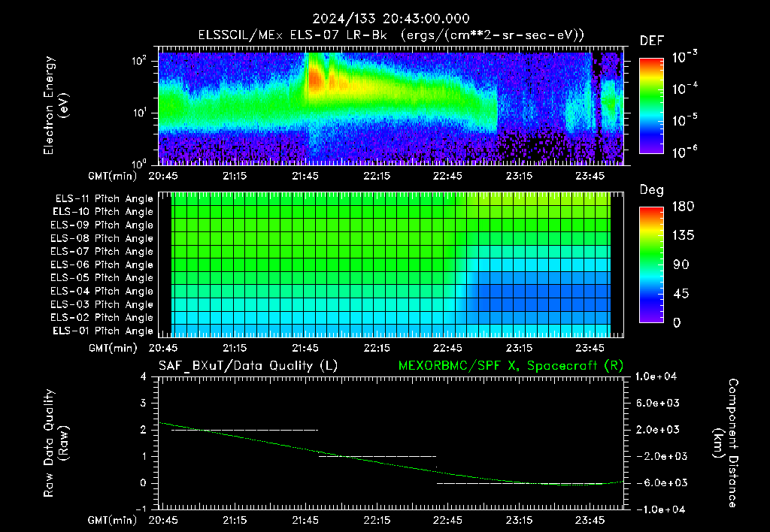Select the ELS-02 Pitch Angle row label
The width and height of the screenshot is (770, 532).
click(x=102, y=318)
